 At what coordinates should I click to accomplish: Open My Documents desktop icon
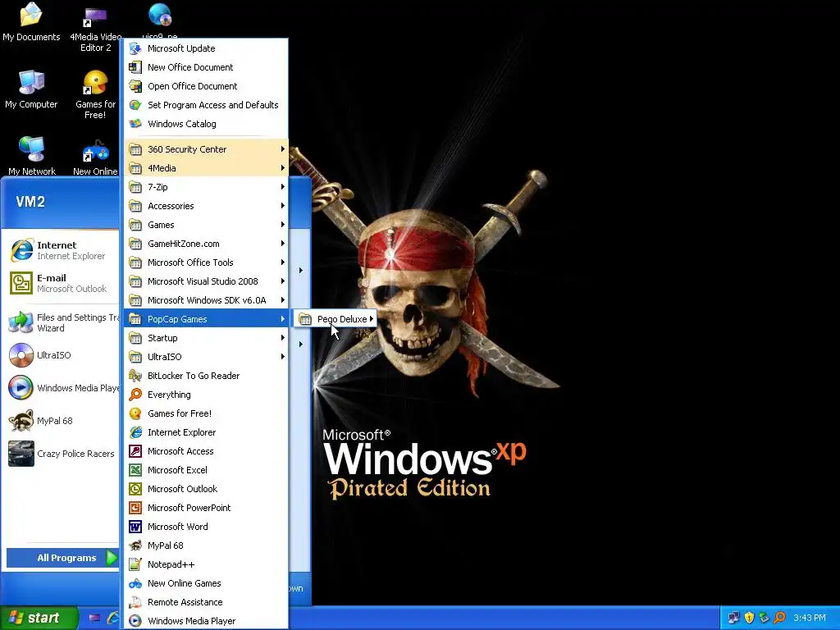(x=31, y=22)
